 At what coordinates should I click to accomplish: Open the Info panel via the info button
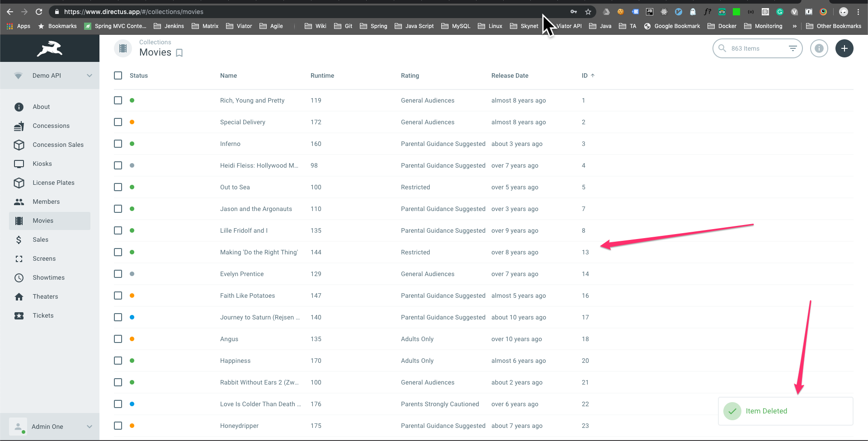(x=819, y=48)
